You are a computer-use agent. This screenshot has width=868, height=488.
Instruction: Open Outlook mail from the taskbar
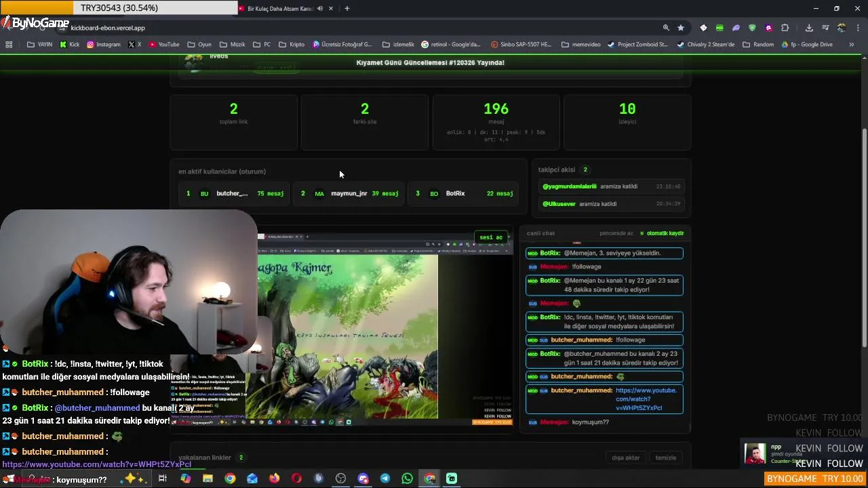[252, 479]
